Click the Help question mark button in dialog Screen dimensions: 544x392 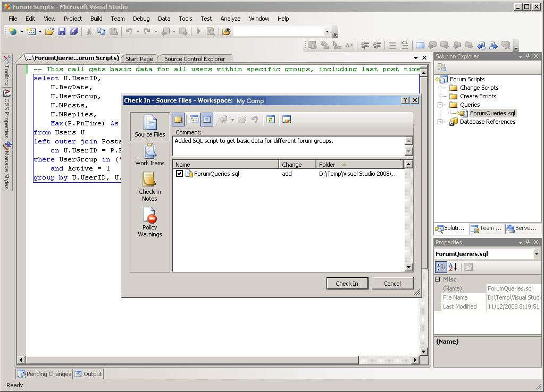click(405, 100)
